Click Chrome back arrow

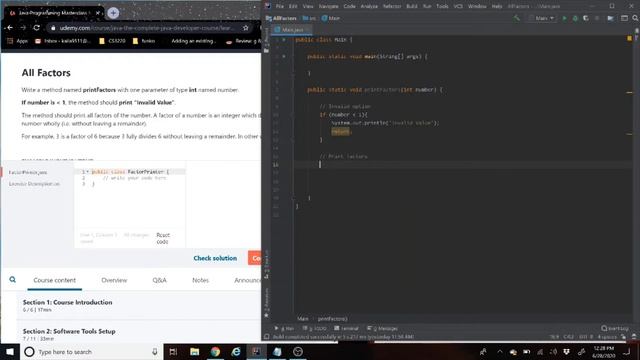[10, 28]
